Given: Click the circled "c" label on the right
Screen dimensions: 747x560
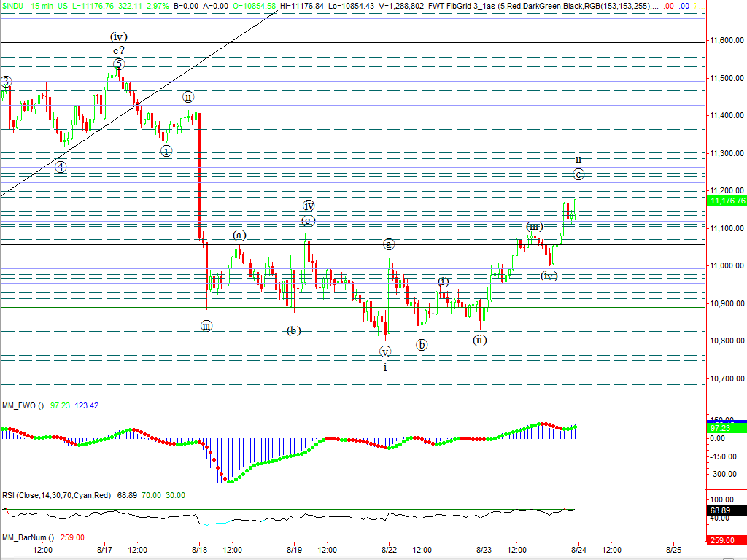Looking at the screenshot, I should pyautogui.click(x=578, y=174).
